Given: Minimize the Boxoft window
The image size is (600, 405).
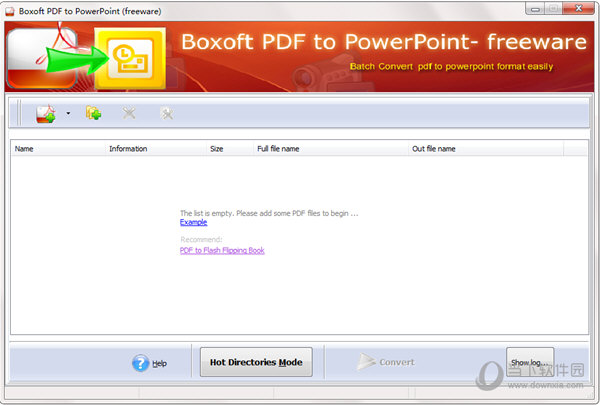Looking at the screenshot, I should [535, 9].
